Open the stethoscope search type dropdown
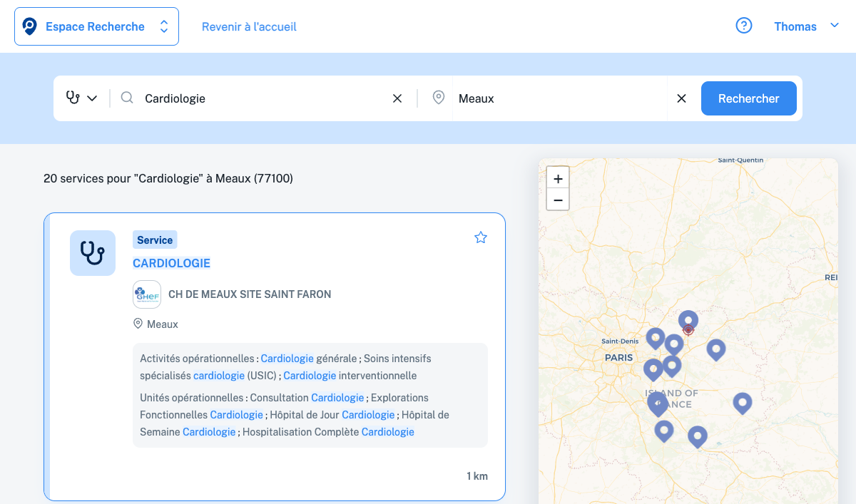Screen dimensions: 856x504 [81, 98]
